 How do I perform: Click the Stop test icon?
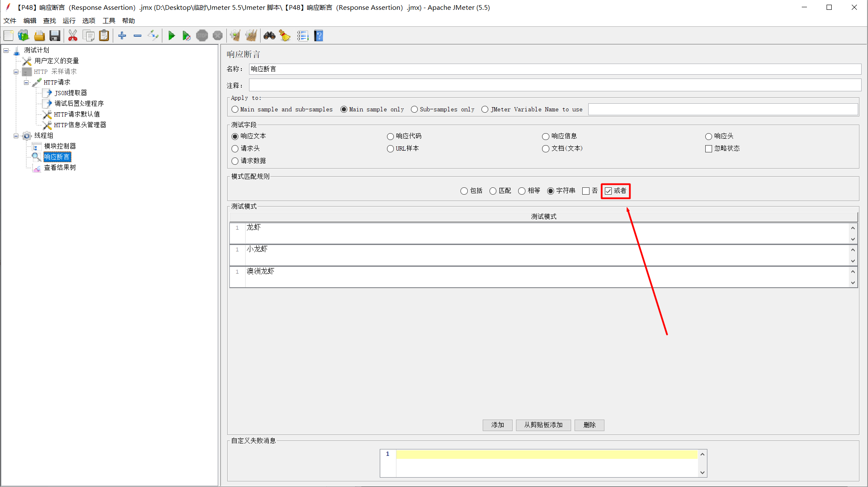coord(202,36)
